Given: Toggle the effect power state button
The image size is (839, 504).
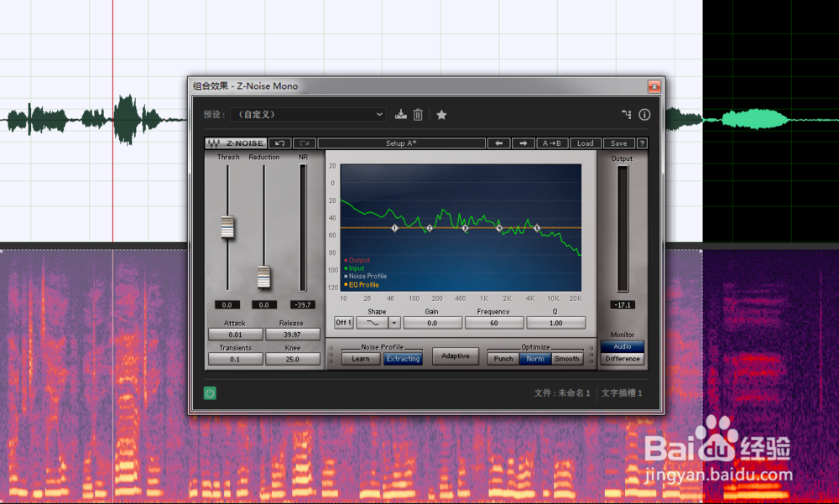Looking at the screenshot, I should click(210, 393).
